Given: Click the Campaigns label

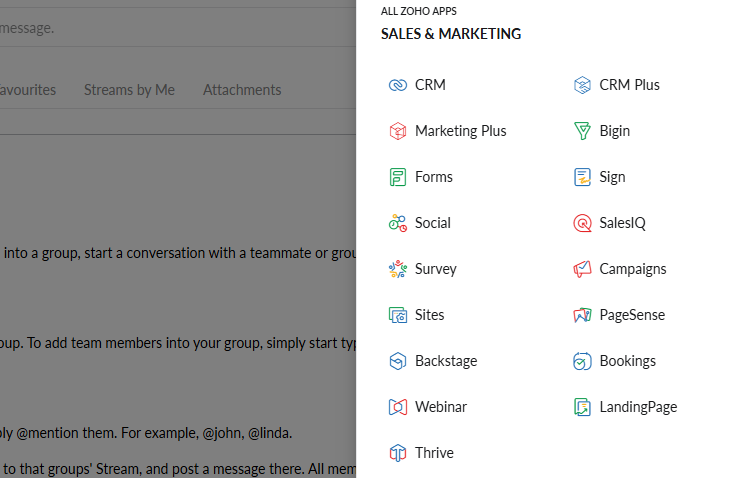Looking at the screenshot, I should coord(633,269).
